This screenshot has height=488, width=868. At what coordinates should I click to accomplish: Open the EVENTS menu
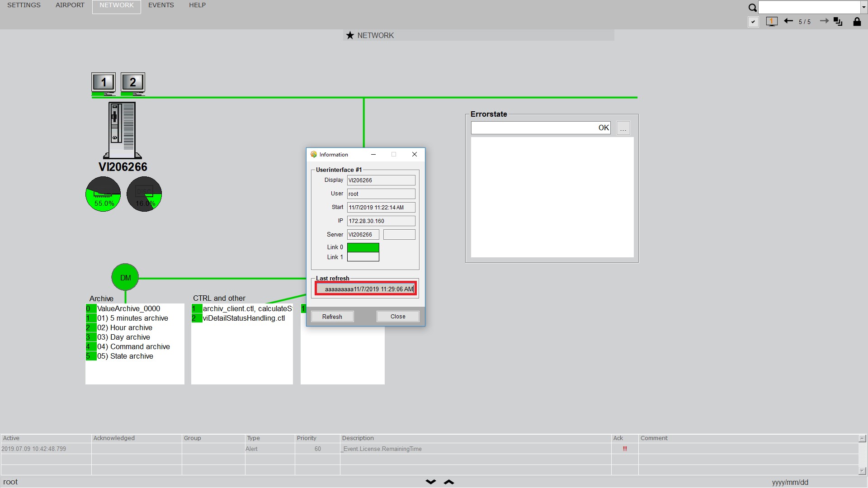(161, 5)
